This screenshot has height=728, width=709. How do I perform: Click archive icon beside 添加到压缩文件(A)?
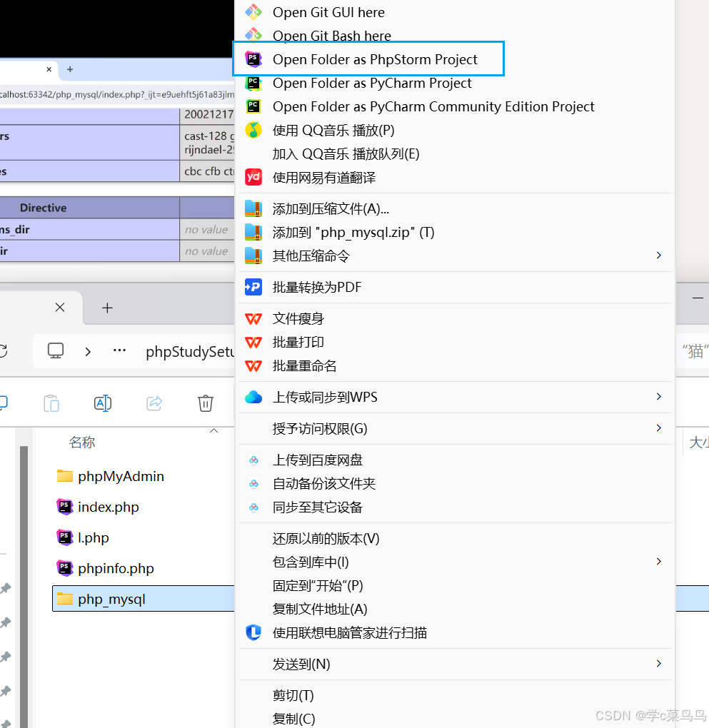tap(253, 209)
